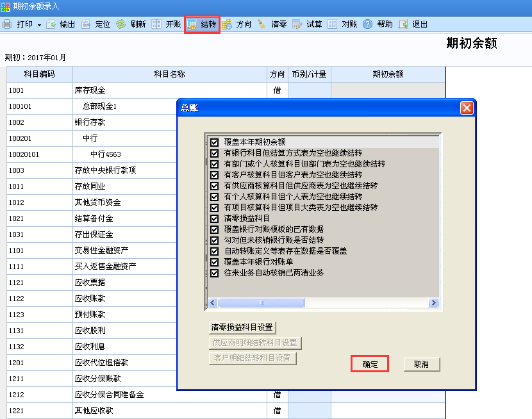Disable 往来业务自动核销已两清业务 option
The width and height of the screenshot is (532, 419).
pyautogui.click(x=215, y=273)
